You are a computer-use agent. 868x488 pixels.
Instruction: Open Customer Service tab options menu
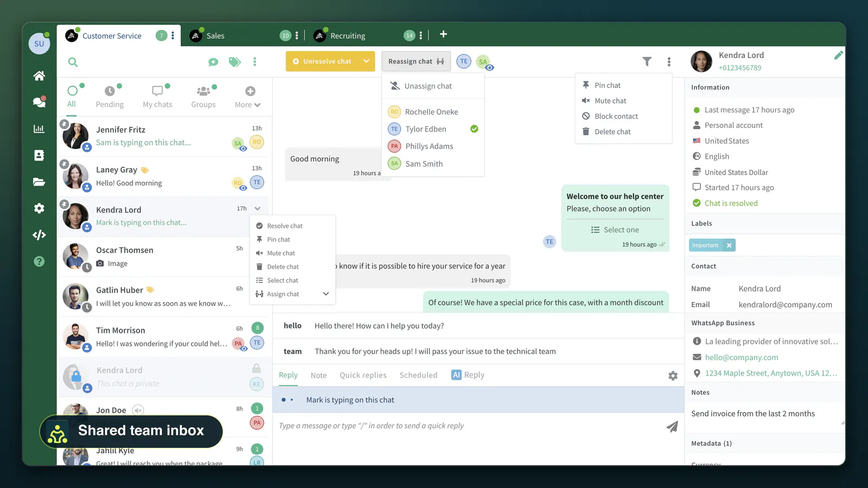click(173, 35)
